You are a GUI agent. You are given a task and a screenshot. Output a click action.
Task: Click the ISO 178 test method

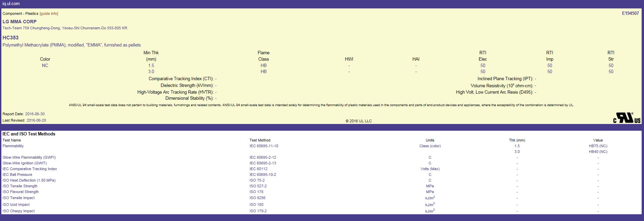257,192
